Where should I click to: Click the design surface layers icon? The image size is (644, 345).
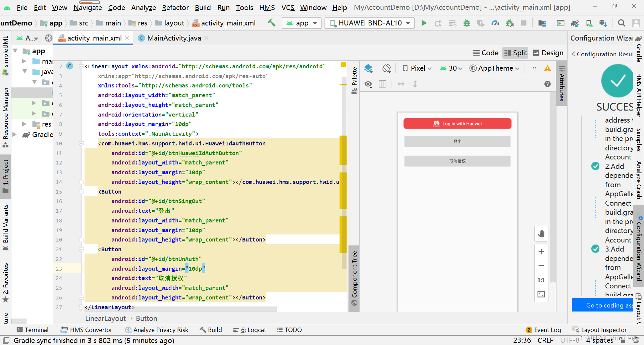pyautogui.click(x=368, y=68)
